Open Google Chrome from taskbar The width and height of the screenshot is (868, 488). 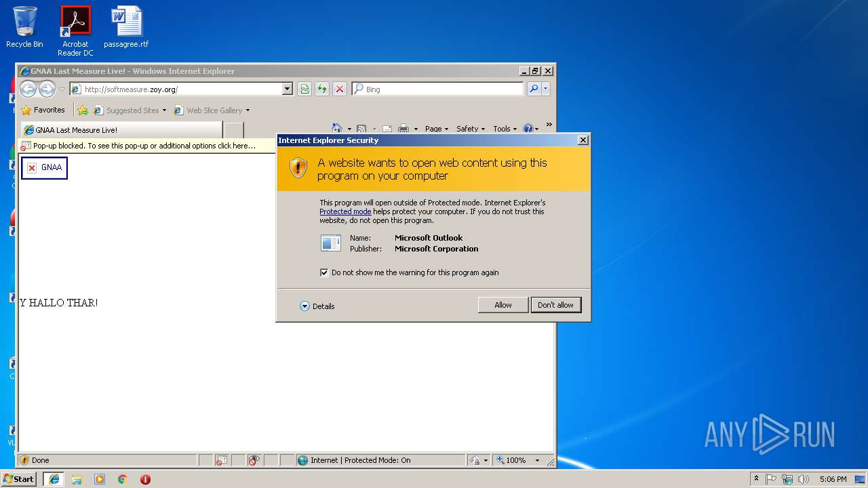[123, 479]
